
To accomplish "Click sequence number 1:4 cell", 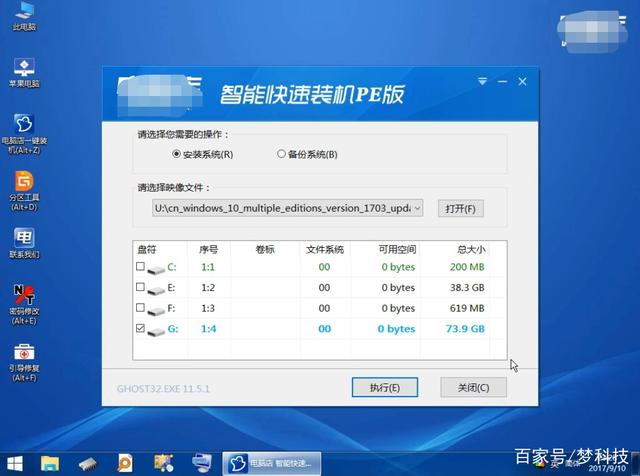I will click(209, 329).
